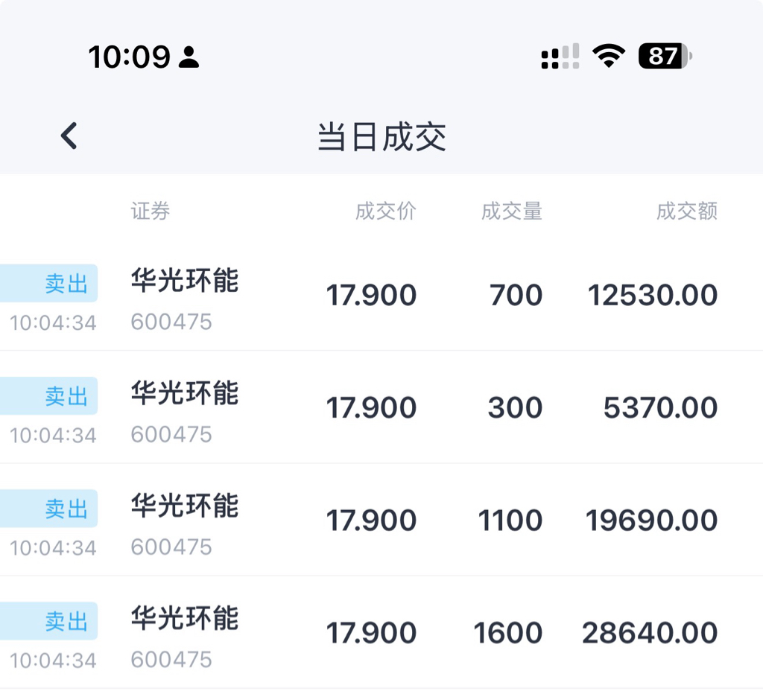Image resolution: width=763 pixels, height=700 pixels.
Task: Open the trade with amount 12530.00
Action: [653, 296]
